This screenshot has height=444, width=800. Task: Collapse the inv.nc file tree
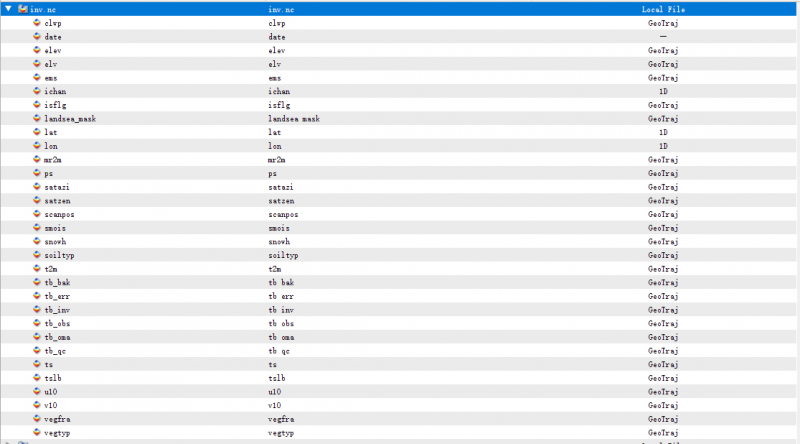coord(8,8)
